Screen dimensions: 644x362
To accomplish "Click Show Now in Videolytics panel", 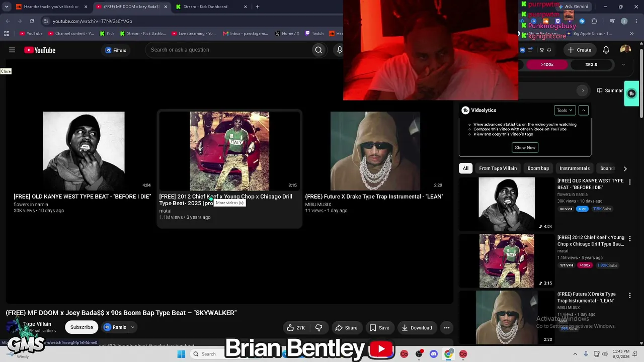I will point(525,147).
